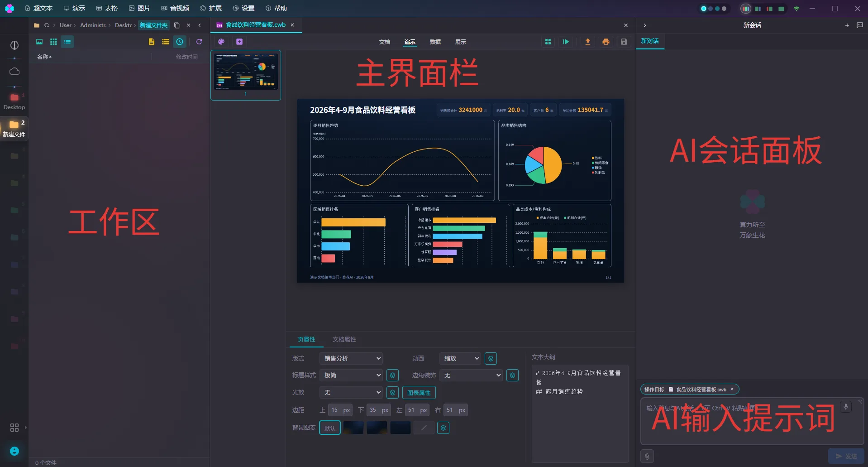This screenshot has width=868, height=467.
Task: Select the three-column layout mode
Action: [746, 9]
